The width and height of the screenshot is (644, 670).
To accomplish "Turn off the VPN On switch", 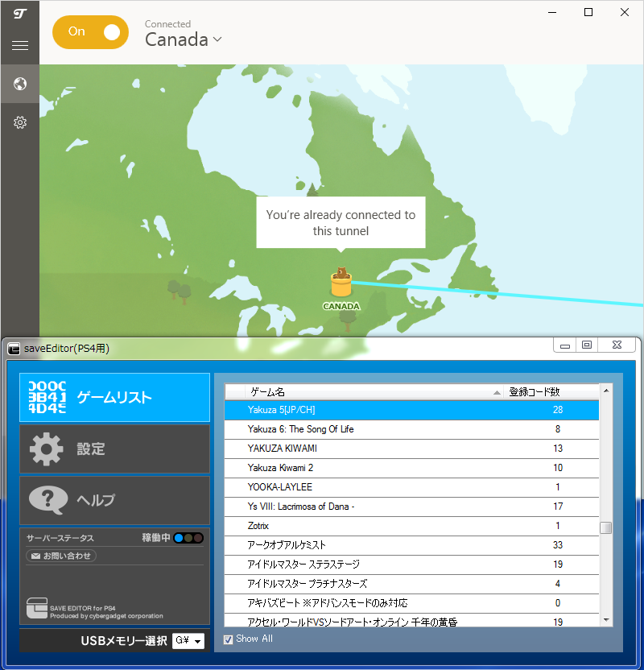I will (90, 32).
